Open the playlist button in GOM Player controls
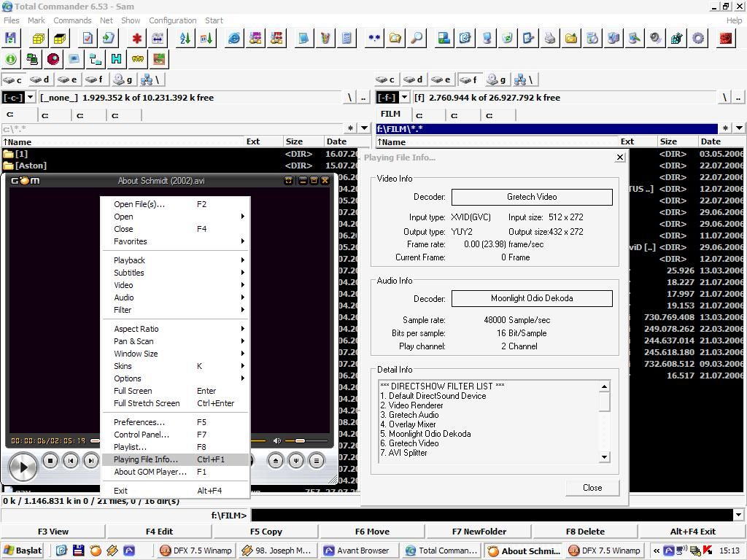The height and width of the screenshot is (560, 747). [x=317, y=461]
